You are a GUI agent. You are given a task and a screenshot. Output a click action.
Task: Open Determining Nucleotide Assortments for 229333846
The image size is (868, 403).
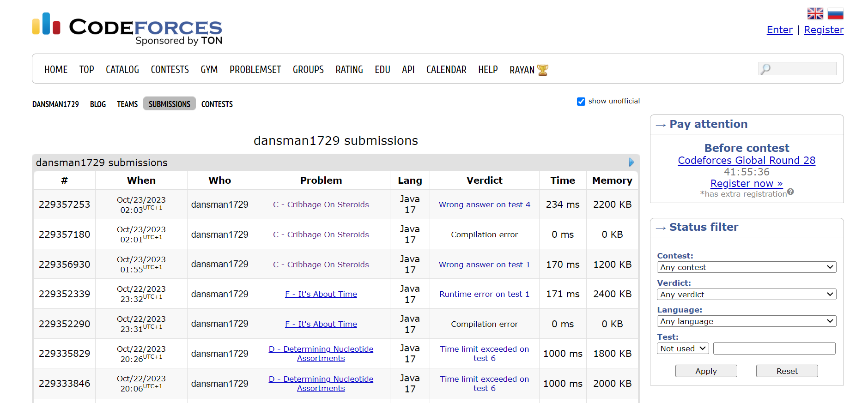coord(321,384)
